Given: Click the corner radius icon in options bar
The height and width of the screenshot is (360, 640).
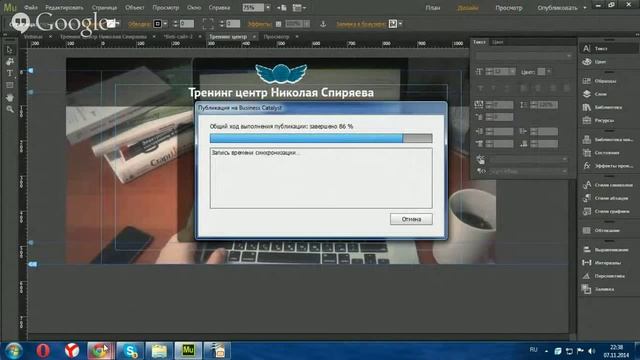Looking at the screenshot, I should (x=208, y=24).
